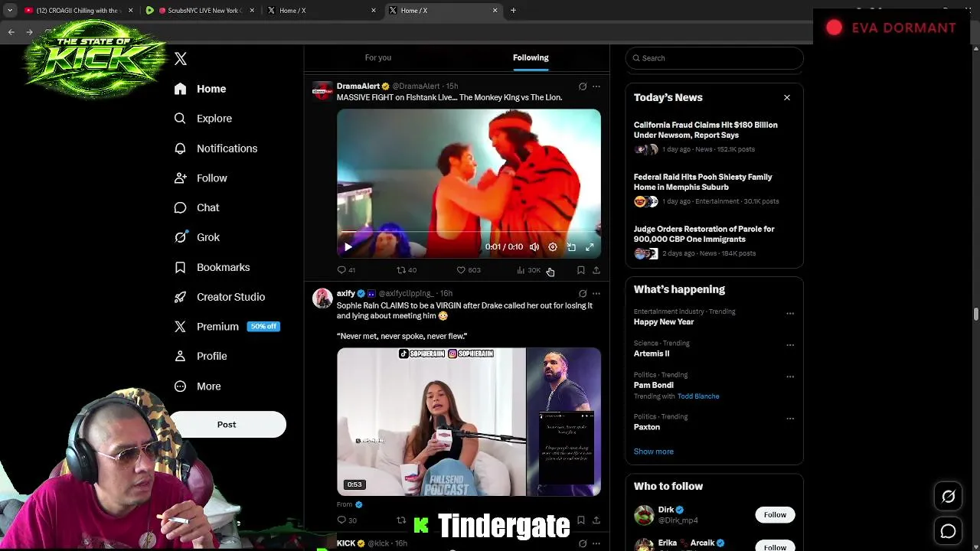Viewport: 980px width, 551px height.
Task: Open DramaAlert profile avatar
Action: tap(322, 91)
